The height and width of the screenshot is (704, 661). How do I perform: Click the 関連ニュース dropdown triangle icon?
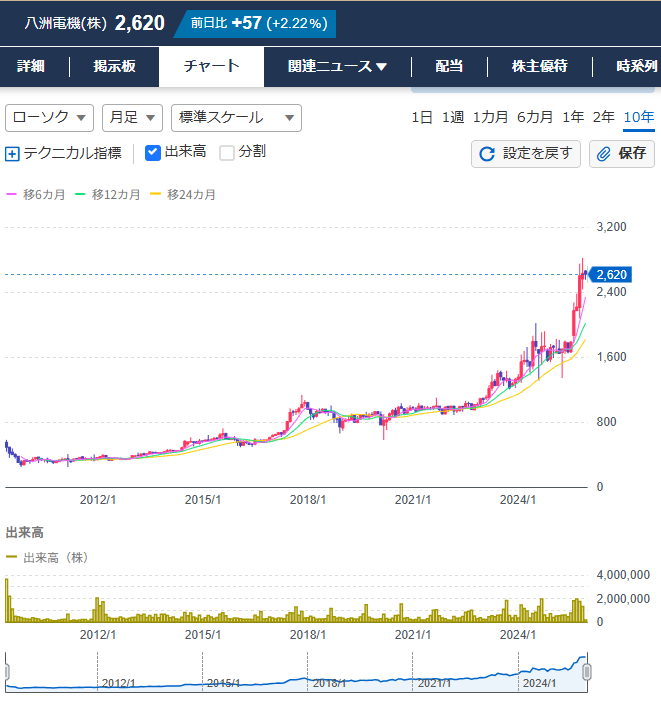[381, 67]
